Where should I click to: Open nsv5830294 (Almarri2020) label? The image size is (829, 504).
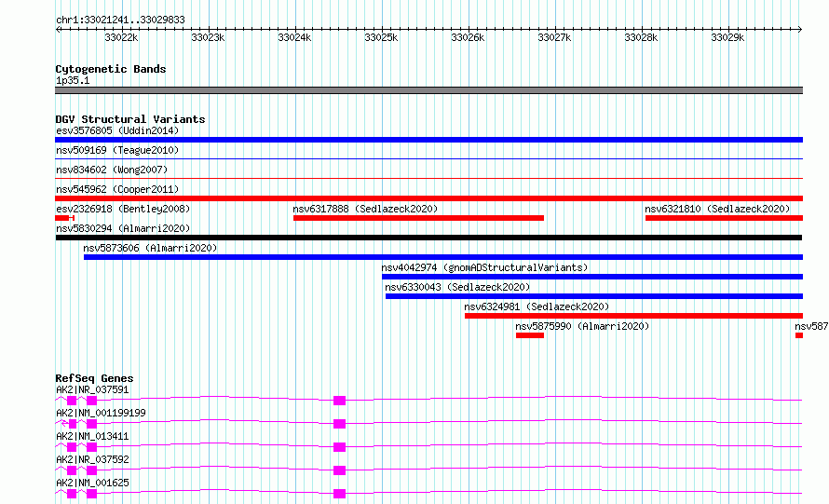click(x=123, y=228)
